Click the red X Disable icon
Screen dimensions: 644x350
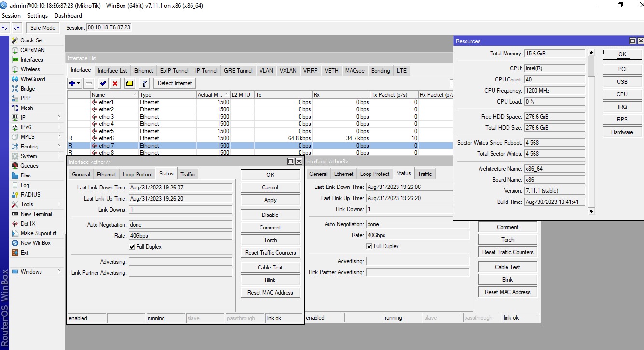coord(115,83)
